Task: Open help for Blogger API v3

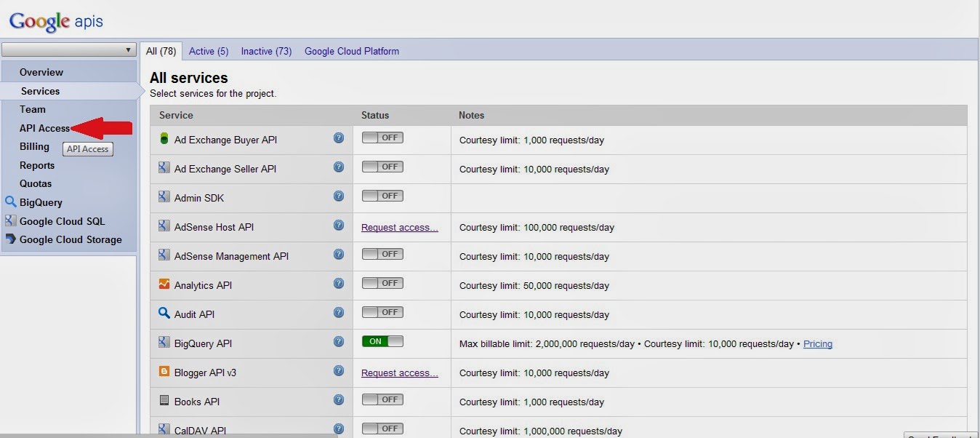Action: [x=339, y=370]
